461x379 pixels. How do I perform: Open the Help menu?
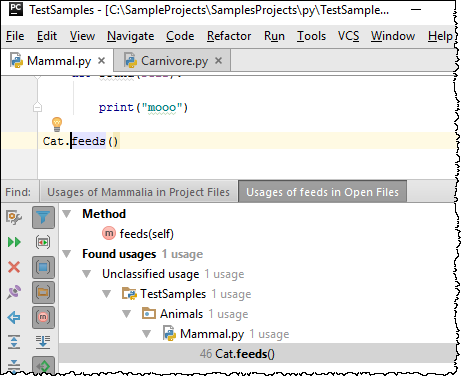point(440,36)
